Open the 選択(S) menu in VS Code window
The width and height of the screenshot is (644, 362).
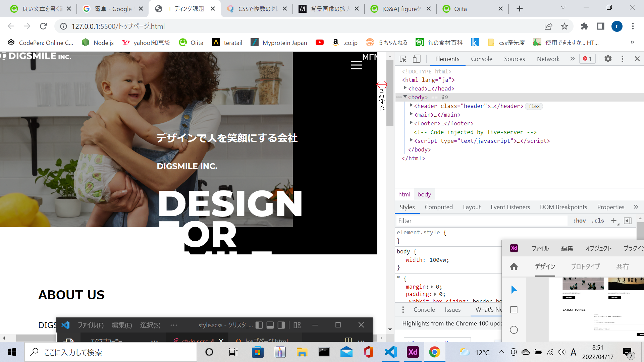pos(150,325)
